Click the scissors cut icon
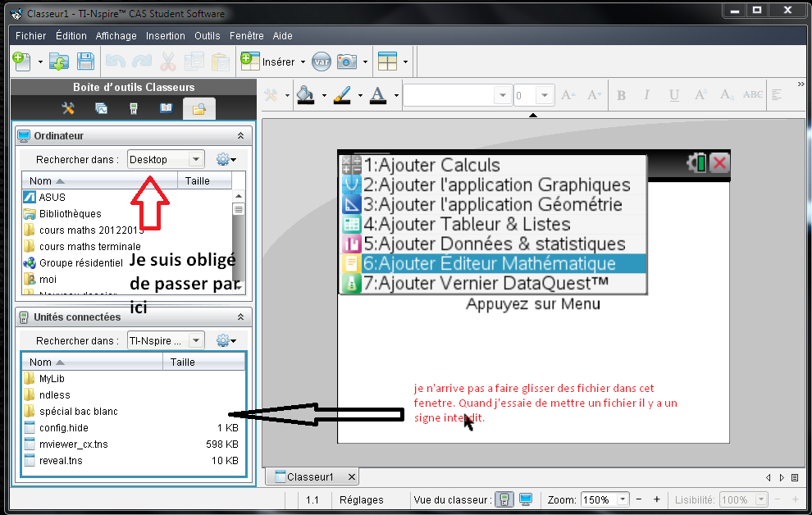This screenshot has height=515, width=812. pos(168,62)
